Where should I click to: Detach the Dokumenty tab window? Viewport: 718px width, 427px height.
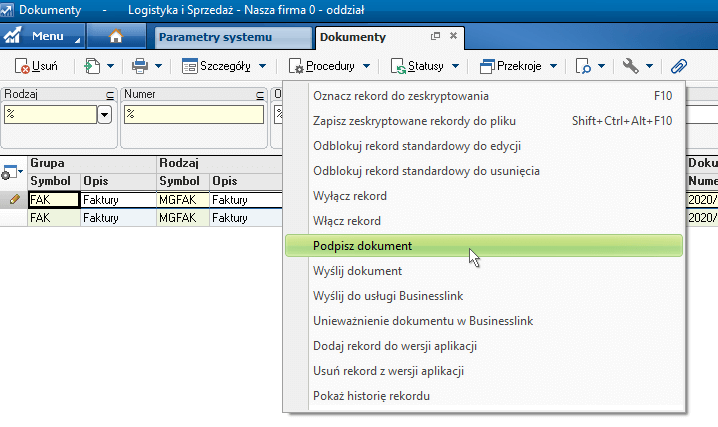click(435, 36)
